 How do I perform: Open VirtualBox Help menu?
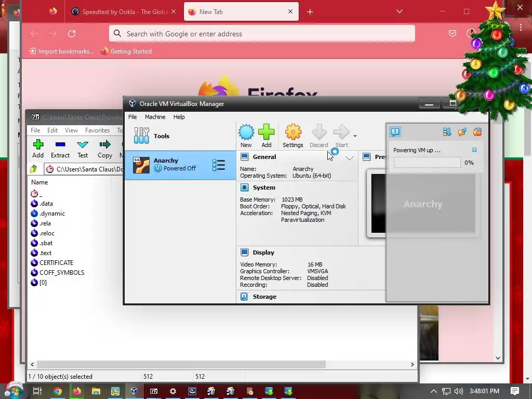(x=179, y=117)
